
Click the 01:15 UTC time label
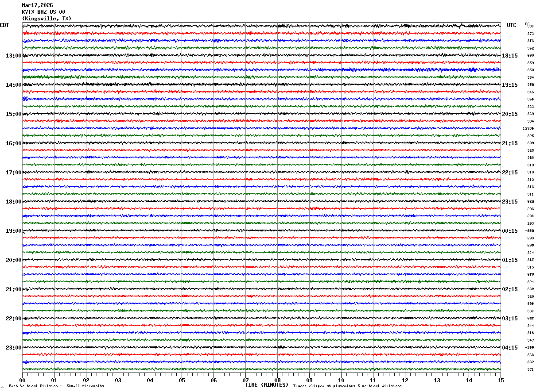(510, 260)
